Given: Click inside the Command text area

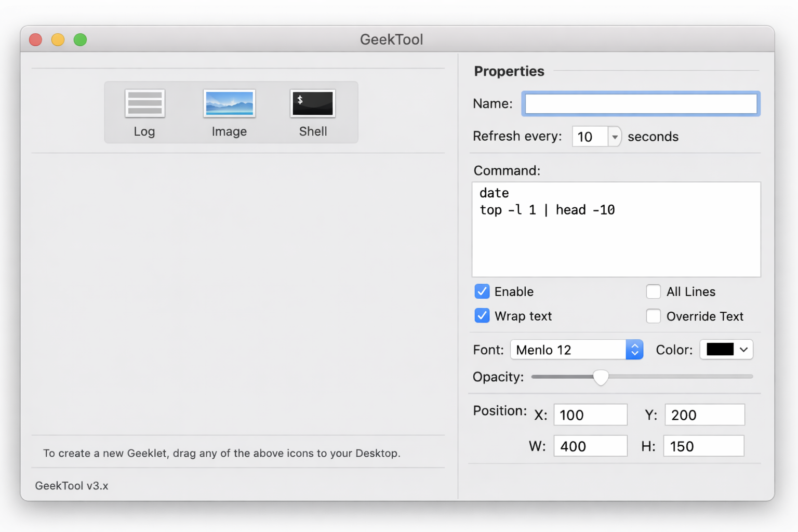Looking at the screenshot, I should [616, 230].
